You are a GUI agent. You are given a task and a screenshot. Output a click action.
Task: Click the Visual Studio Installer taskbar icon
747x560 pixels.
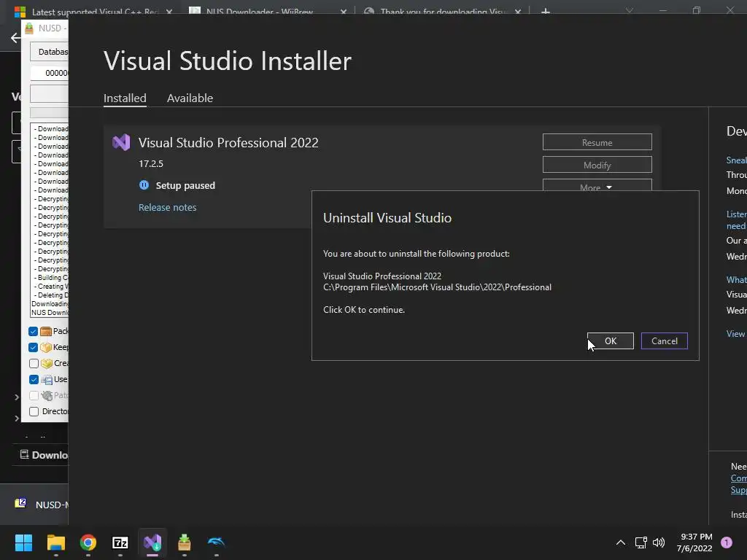click(x=152, y=542)
